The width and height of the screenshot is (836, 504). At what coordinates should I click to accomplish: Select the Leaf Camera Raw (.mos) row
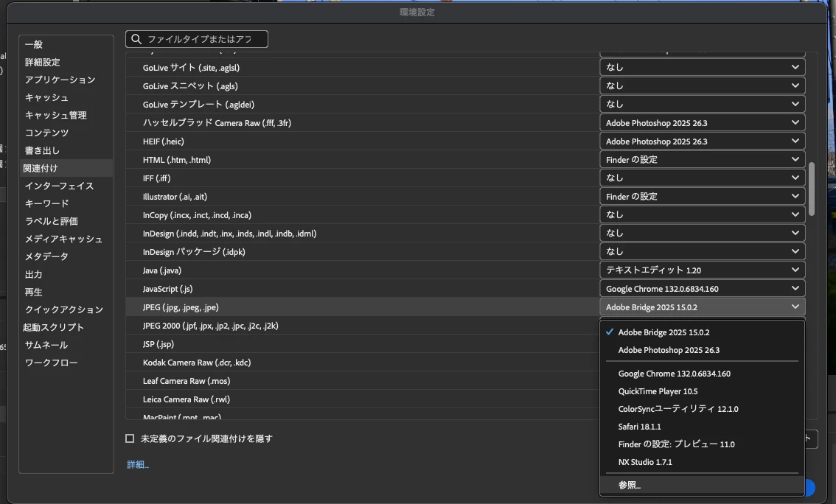point(363,381)
